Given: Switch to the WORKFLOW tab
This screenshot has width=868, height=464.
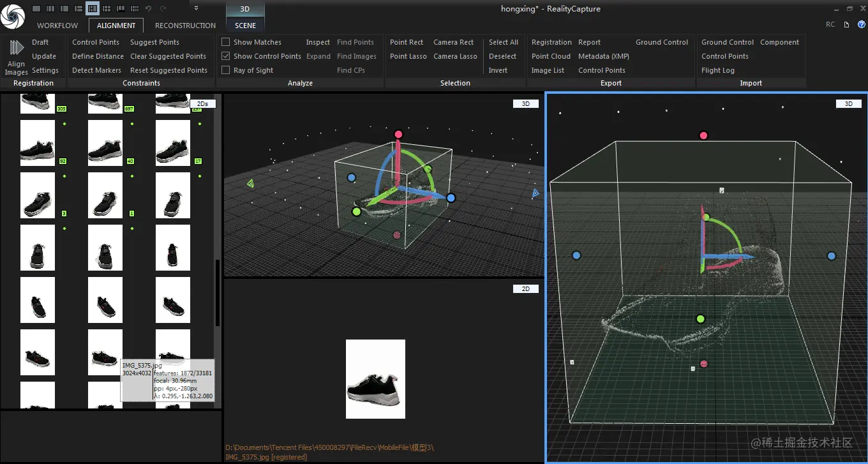Looking at the screenshot, I should pos(57,26).
